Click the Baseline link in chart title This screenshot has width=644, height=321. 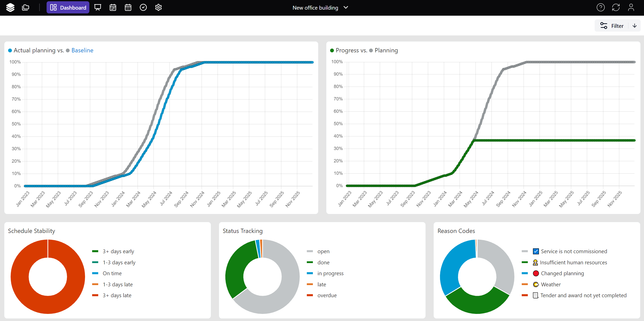pos(82,50)
